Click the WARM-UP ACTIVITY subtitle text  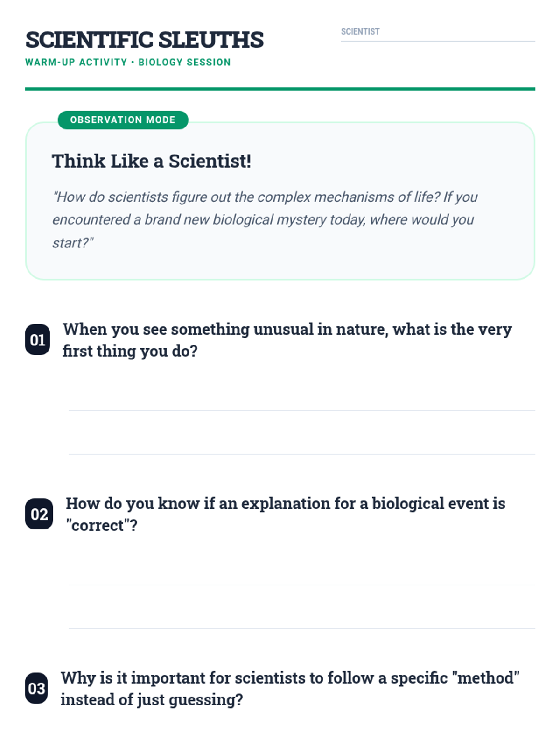tap(76, 63)
